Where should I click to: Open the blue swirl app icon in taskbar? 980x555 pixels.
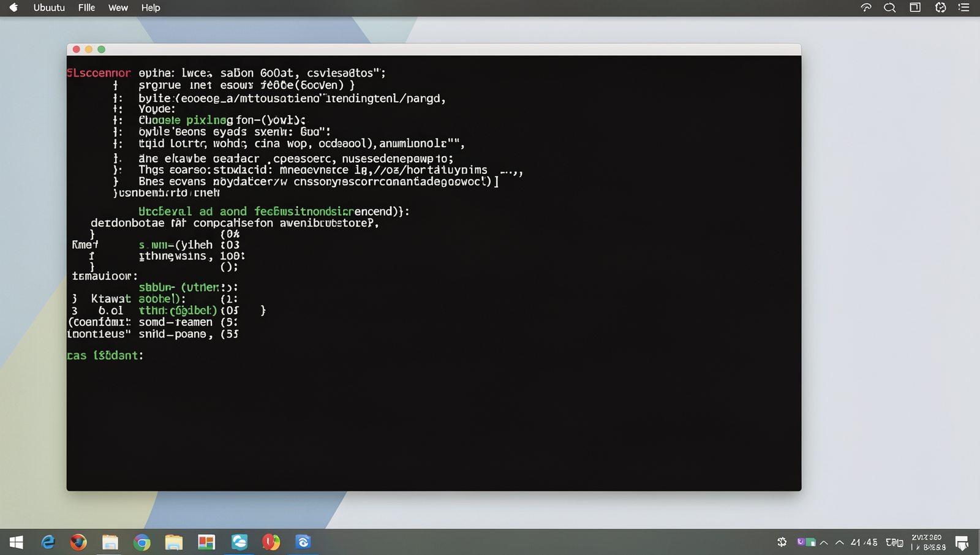click(x=303, y=542)
